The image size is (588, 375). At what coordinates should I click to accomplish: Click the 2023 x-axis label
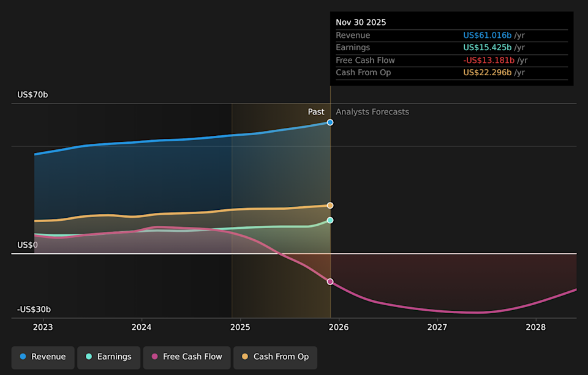click(x=43, y=327)
